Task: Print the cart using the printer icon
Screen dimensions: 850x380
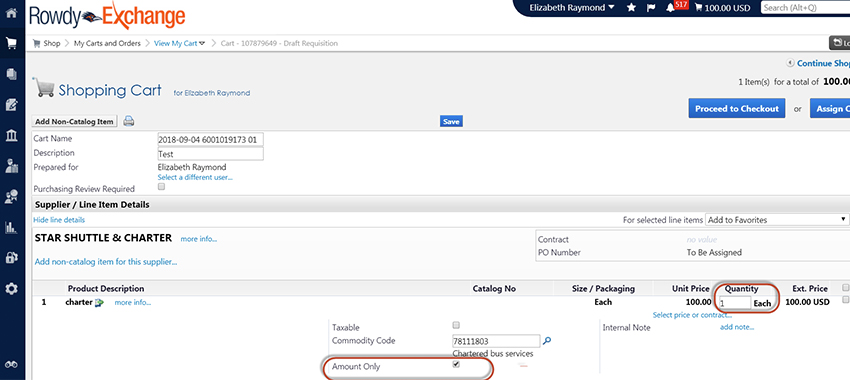Action: [x=128, y=121]
